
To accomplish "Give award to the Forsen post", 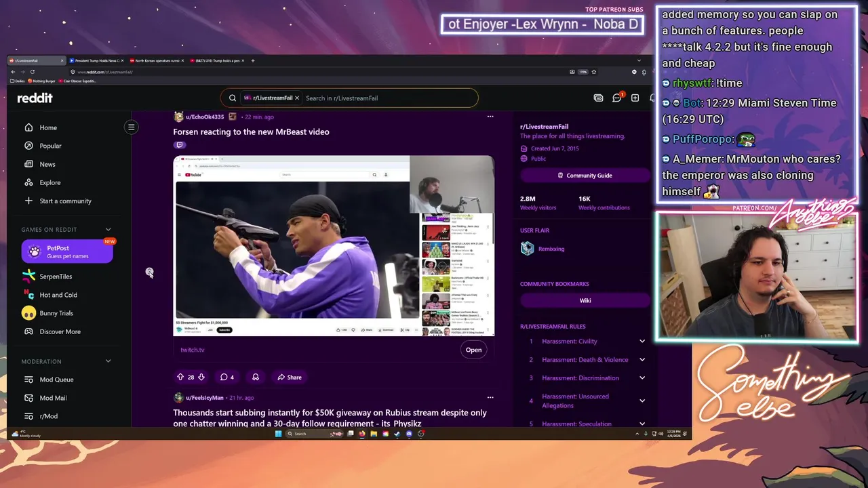I will click(256, 377).
